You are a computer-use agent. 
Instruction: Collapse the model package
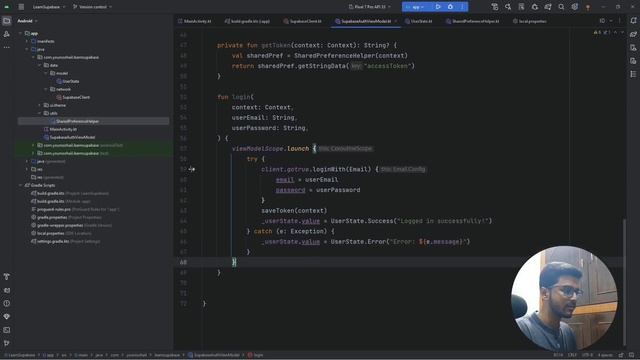46,73
